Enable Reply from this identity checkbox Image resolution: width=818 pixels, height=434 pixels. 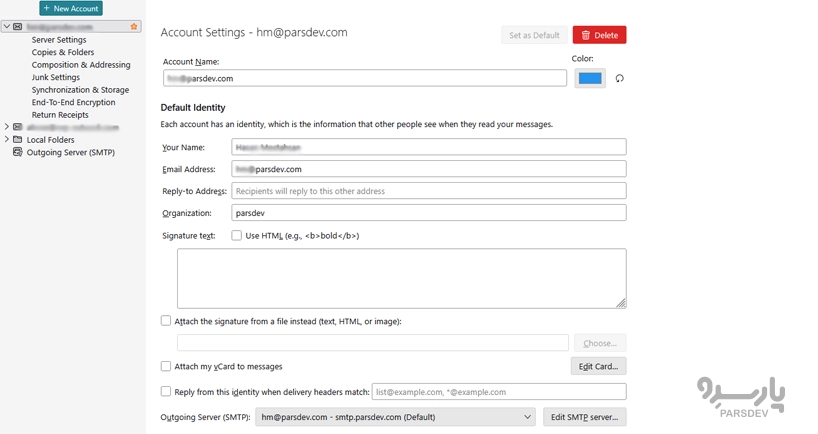166,392
